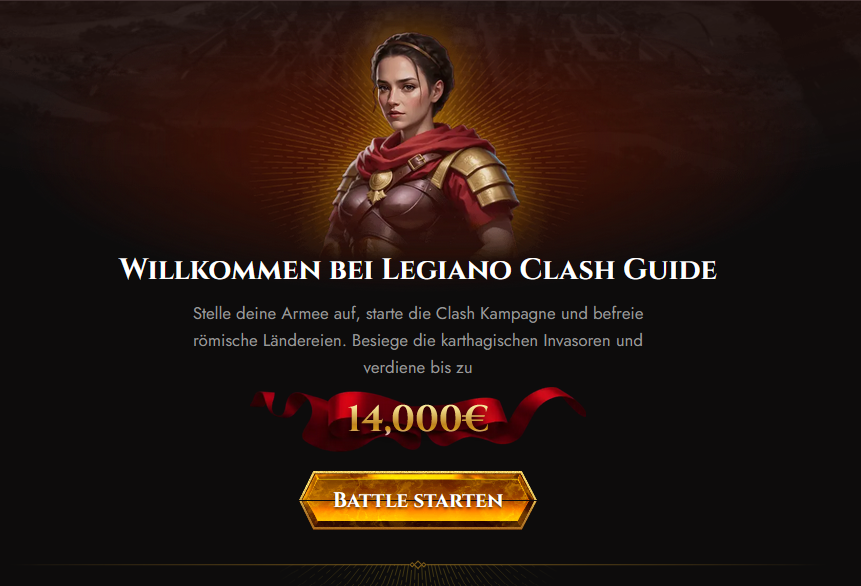Click the golden headband in the hair

(411, 48)
